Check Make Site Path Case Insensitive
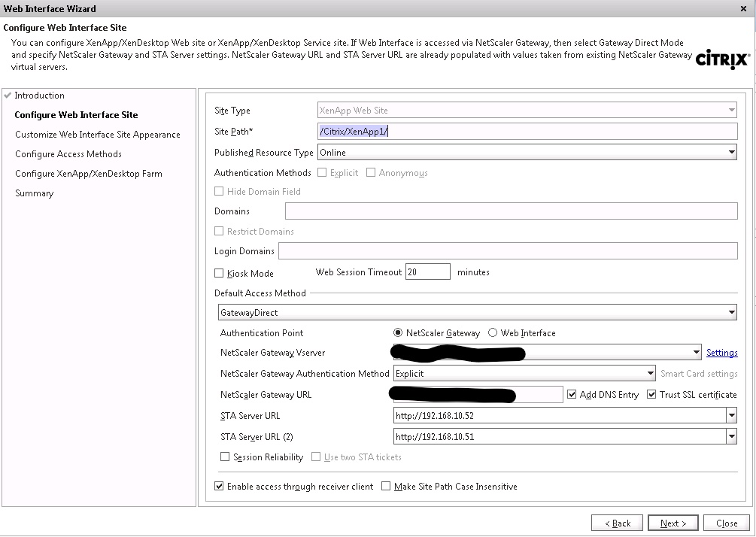 tap(387, 487)
